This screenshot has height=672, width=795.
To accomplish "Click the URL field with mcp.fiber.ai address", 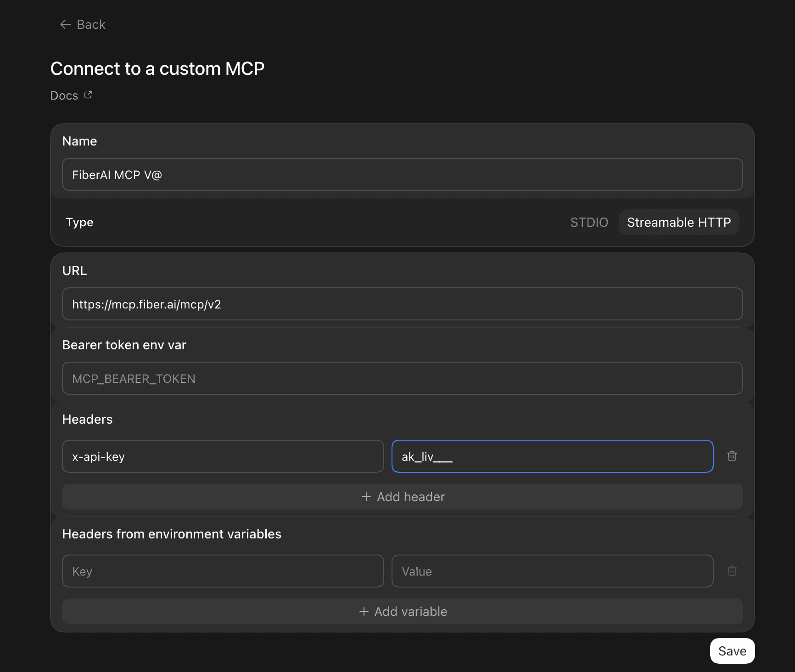I will tap(402, 304).
